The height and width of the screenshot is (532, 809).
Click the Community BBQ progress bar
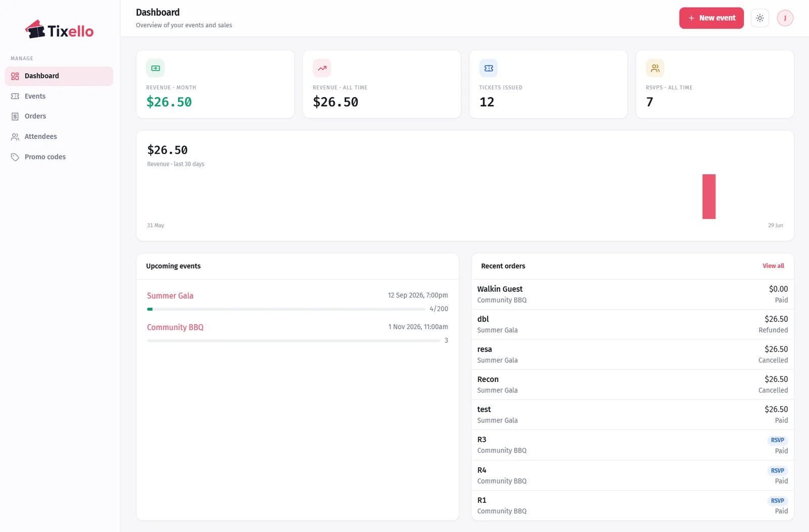pos(293,341)
